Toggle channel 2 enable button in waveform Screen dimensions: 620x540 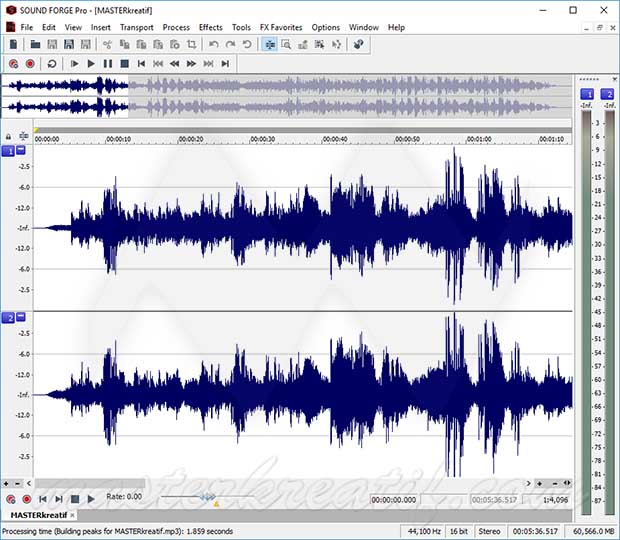point(8,318)
